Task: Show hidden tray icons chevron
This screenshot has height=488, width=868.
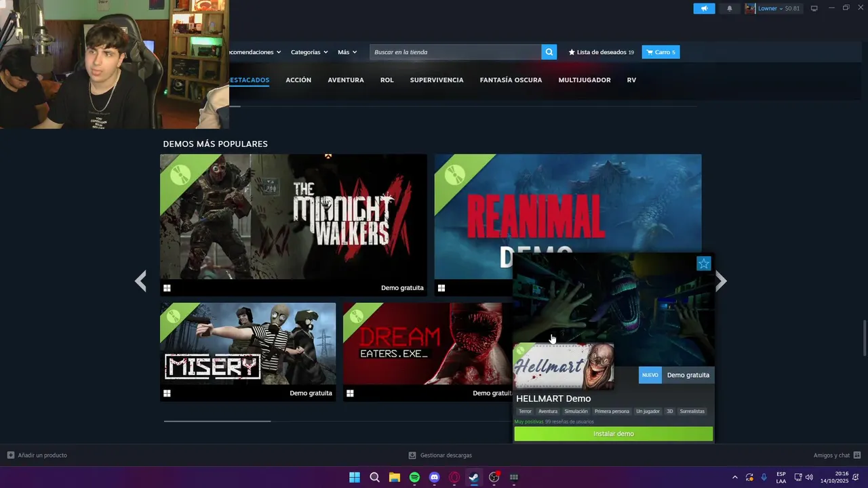Action: pyautogui.click(x=735, y=477)
